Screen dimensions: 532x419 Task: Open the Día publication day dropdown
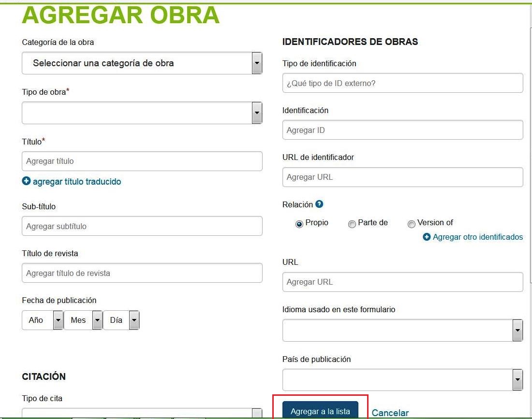[121, 320]
